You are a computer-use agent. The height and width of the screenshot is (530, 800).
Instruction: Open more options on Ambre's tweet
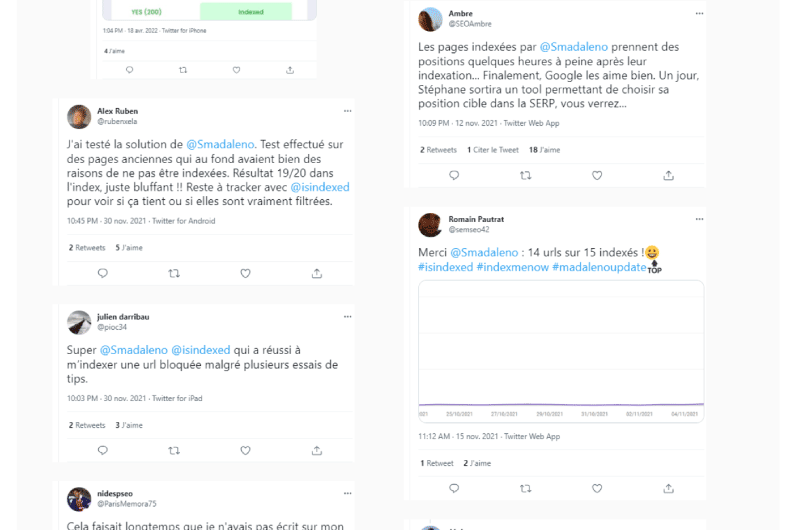click(699, 13)
